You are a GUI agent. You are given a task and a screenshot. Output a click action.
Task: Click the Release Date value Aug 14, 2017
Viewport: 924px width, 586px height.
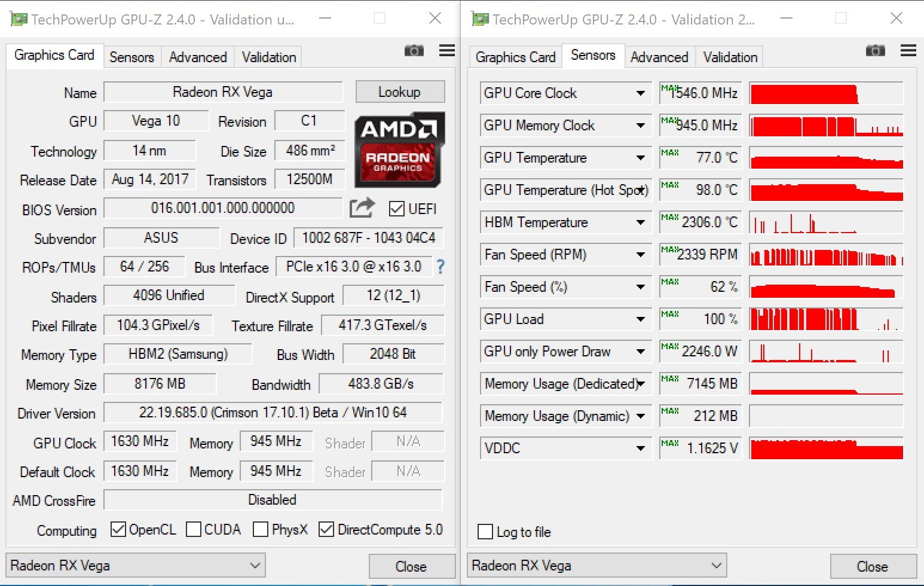coord(150,179)
